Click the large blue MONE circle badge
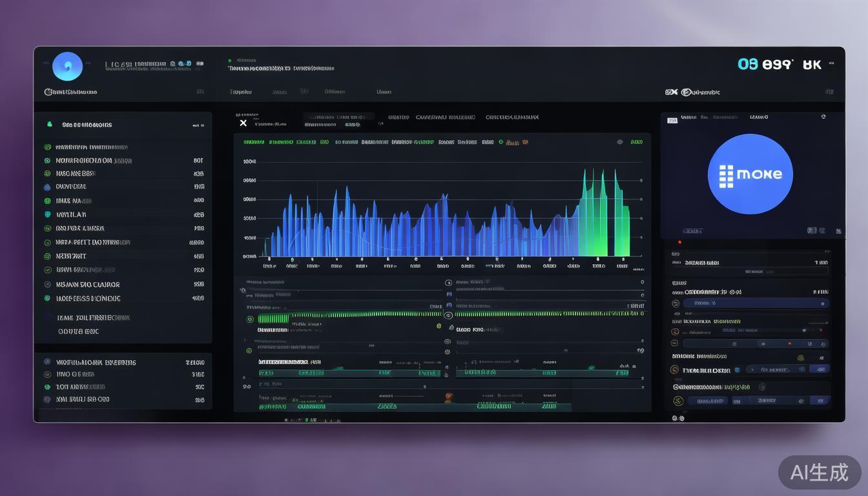The image size is (868, 496). point(750,174)
